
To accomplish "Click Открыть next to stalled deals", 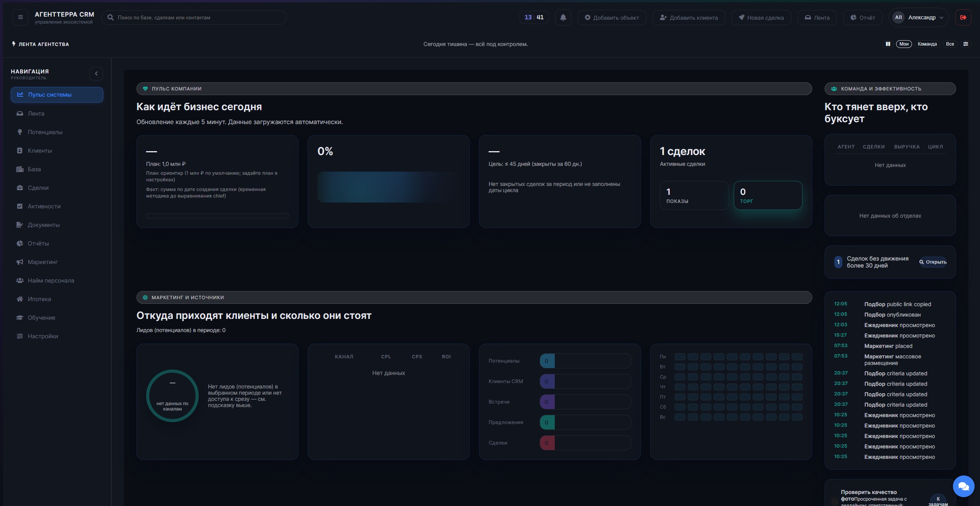I will (932, 262).
